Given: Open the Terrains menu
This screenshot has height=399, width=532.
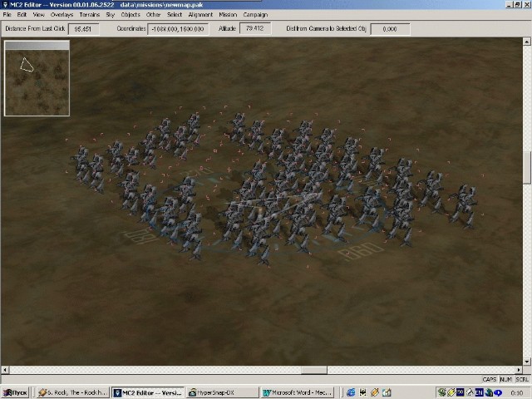Looking at the screenshot, I should [x=90, y=15].
